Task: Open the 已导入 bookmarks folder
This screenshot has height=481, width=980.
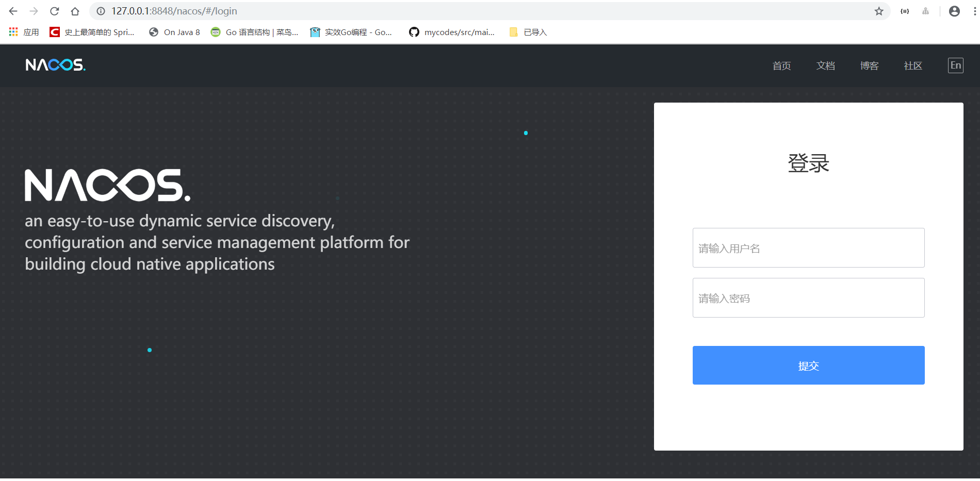Action: pos(528,32)
